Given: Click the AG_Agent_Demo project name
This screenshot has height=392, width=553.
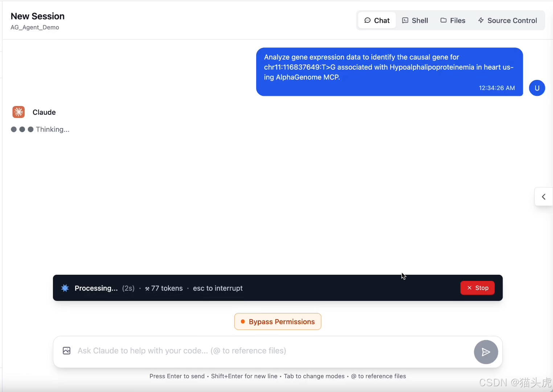Looking at the screenshot, I should point(35,28).
